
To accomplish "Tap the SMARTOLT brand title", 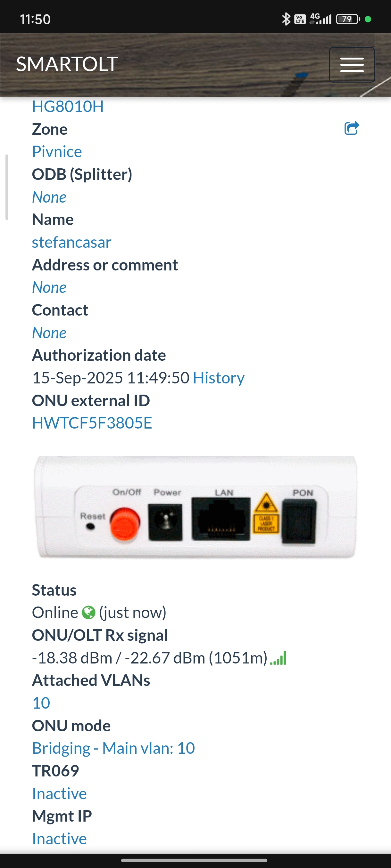I will (67, 64).
